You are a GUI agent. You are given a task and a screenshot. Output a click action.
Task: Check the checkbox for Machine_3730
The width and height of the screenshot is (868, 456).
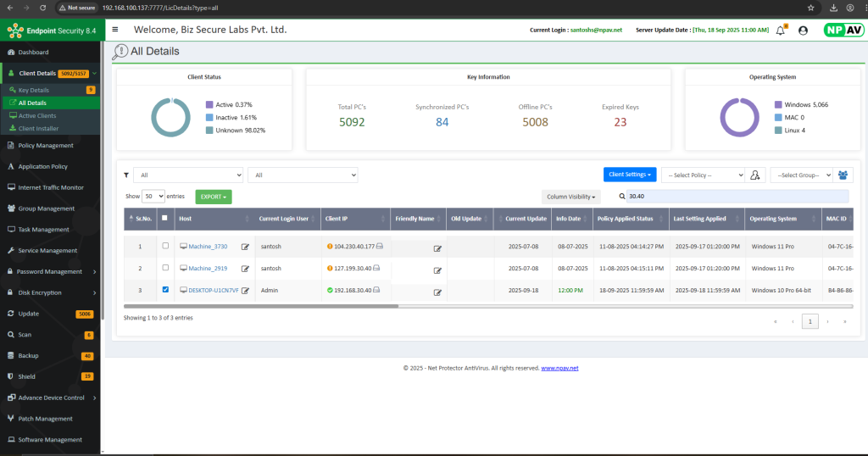165,246
